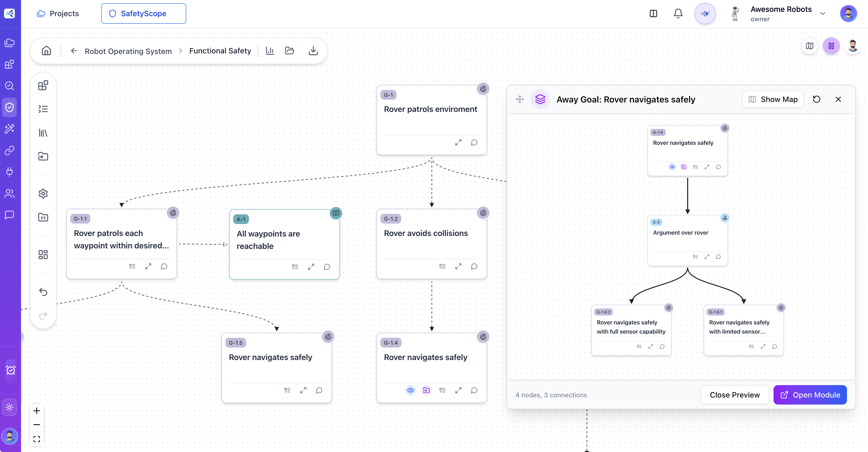The height and width of the screenshot is (452, 868).
Task: Reset the Away Goal preview view
Action: (x=816, y=99)
